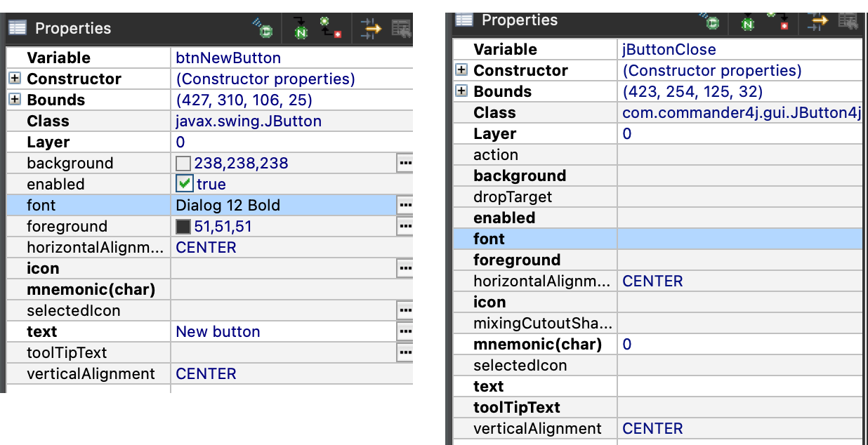Select horizontalAlignment CENTER value in btnNewButton panel
Viewport: 868px width, 445px height.
click(206, 247)
